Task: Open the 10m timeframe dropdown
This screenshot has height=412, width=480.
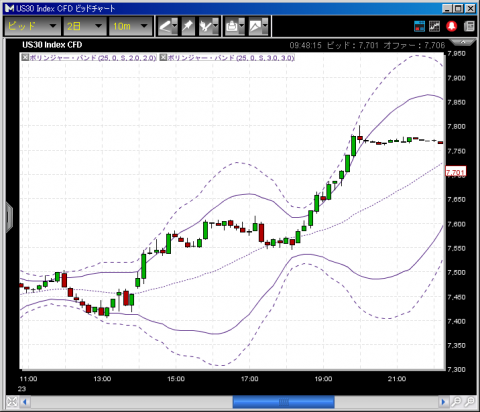Action: pyautogui.click(x=131, y=26)
